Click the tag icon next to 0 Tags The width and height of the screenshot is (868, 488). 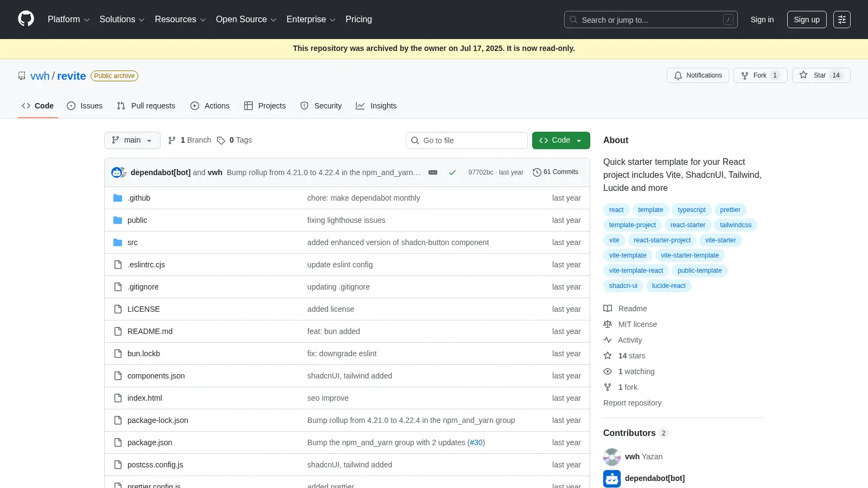(221, 140)
